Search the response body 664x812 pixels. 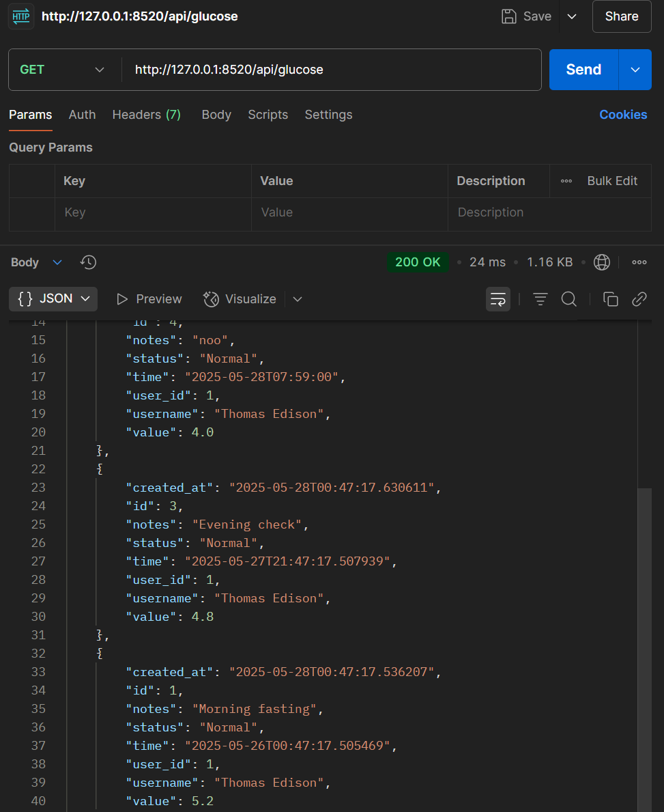(x=568, y=299)
